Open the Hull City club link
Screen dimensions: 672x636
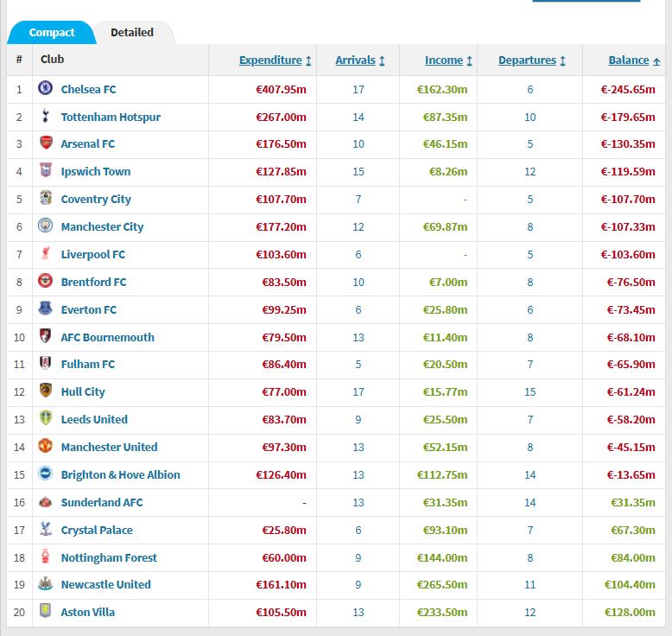[x=83, y=392]
